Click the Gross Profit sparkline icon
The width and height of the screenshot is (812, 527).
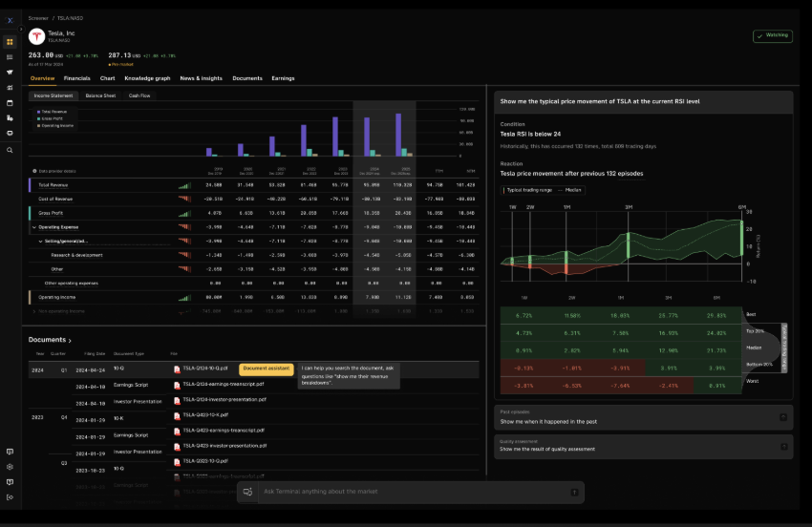(x=184, y=213)
